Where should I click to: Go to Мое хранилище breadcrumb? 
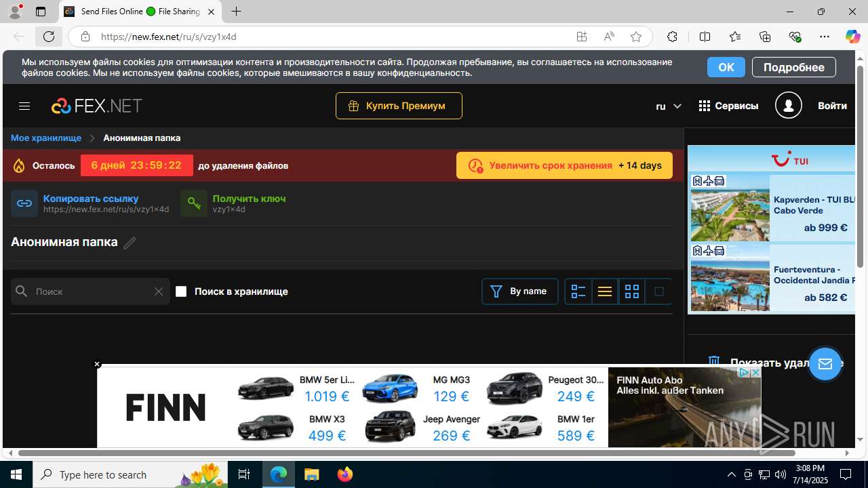pyautogui.click(x=46, y=138)
